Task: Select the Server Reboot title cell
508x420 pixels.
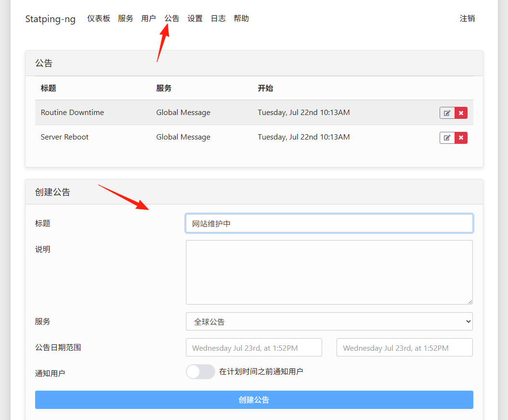Action: (65, 137)
